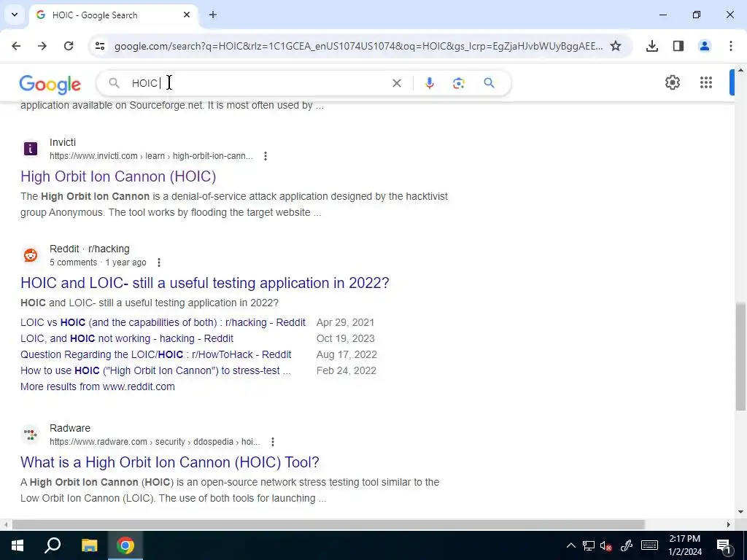Open Google quick settings gear
747x560 pixels.
pos(672,82)
